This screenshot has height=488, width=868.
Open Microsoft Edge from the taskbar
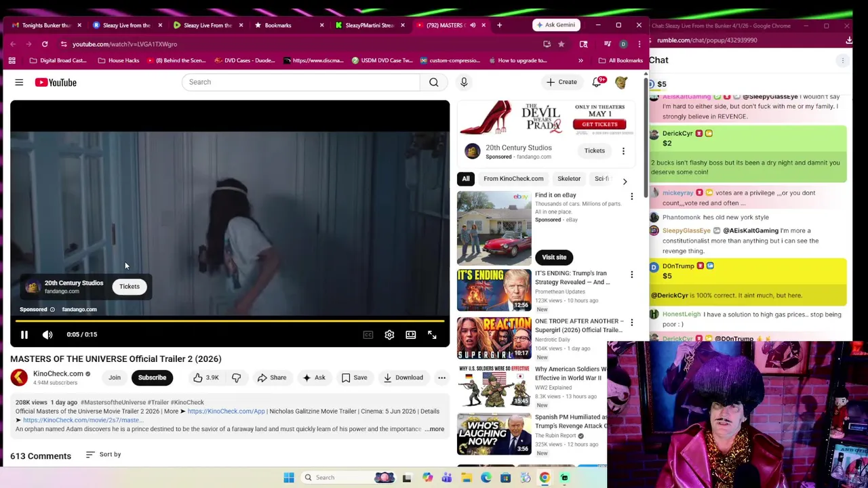coord(486,477)
